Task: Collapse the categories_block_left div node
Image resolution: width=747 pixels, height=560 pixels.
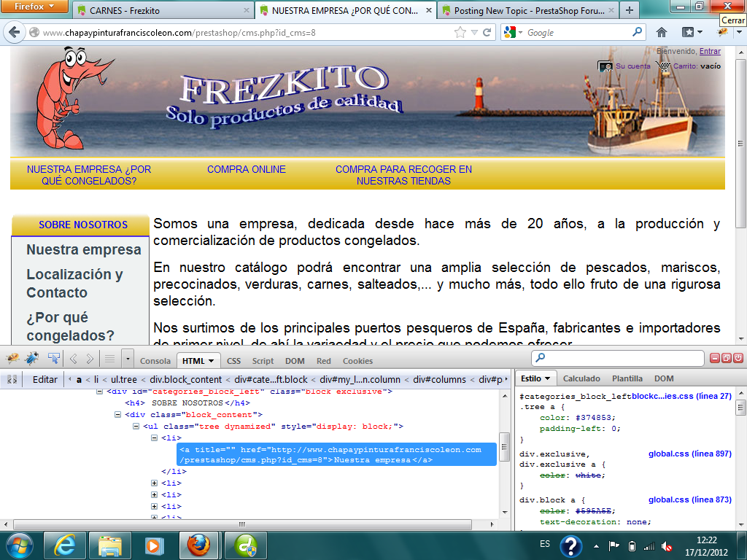Action: click(x=99, y=392)
